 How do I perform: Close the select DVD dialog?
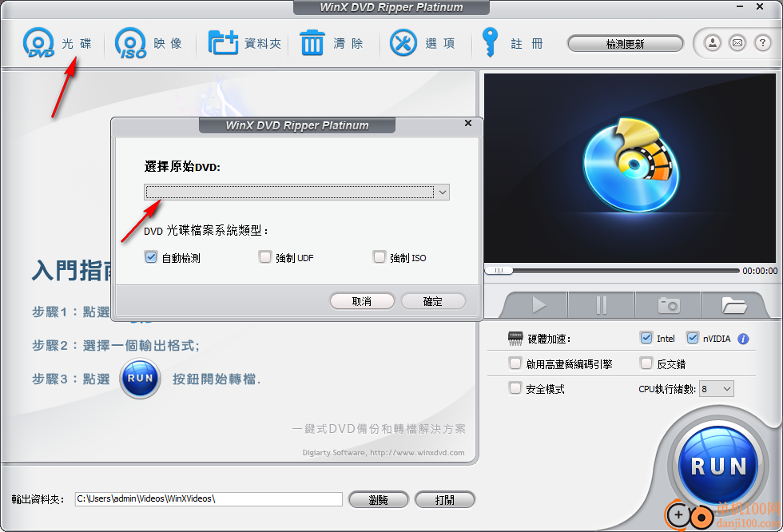click(x=468, y=123)
